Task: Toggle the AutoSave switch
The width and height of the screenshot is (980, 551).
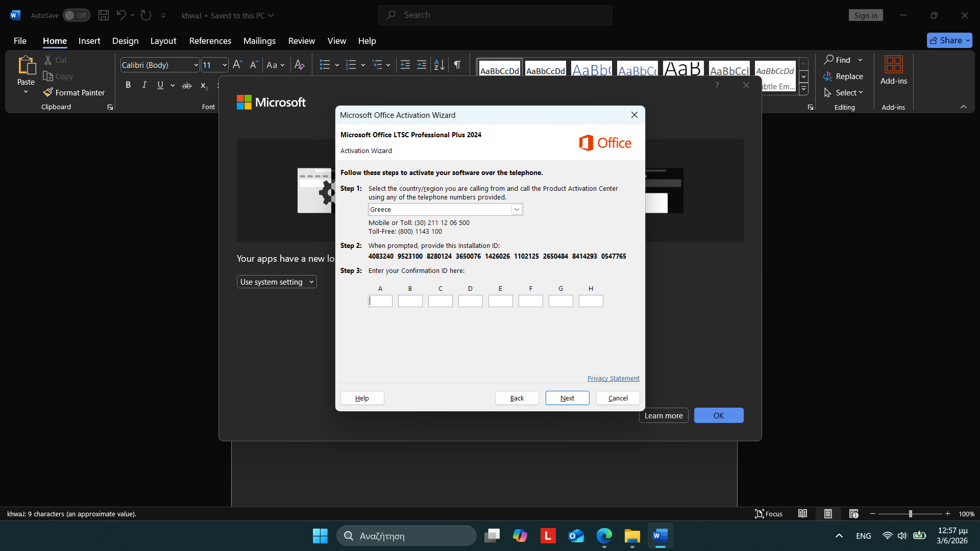Action: (x=77, y=15)
